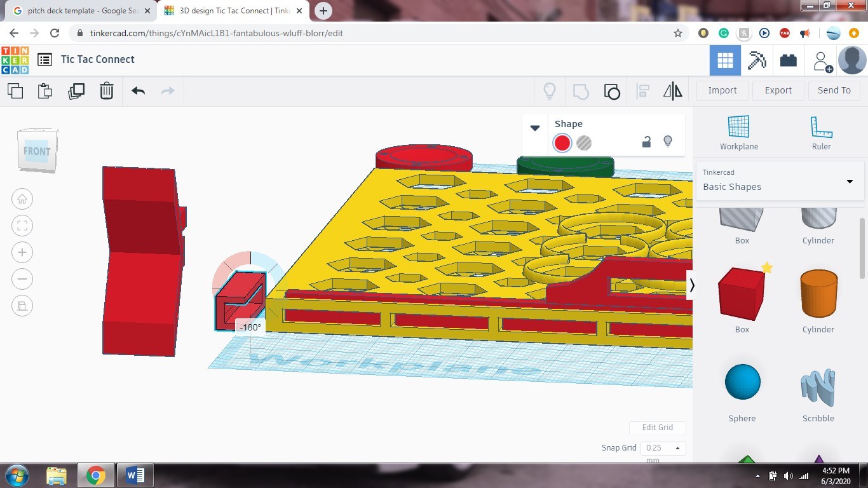This screenshot has width=868, height=488.
Task: Enable transparent material for the shape
Action: pyautogui.click(x=583, y=143)
